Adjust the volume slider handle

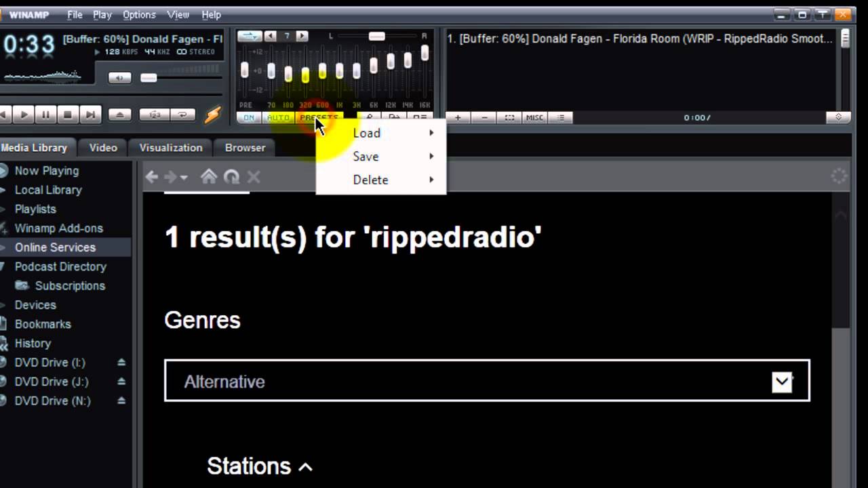click(149, 78)
